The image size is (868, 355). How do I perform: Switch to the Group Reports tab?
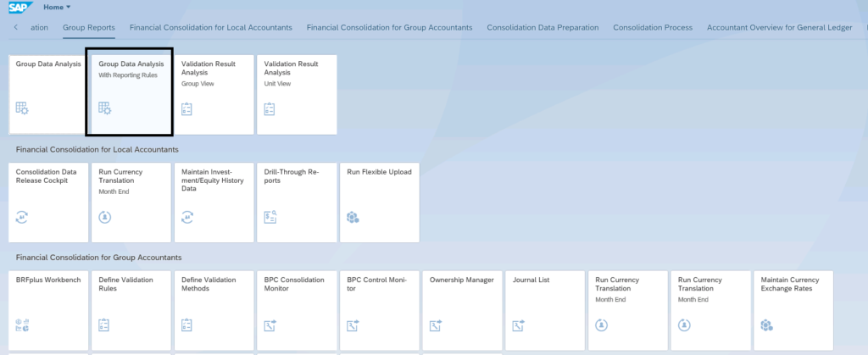coord(89,28)
